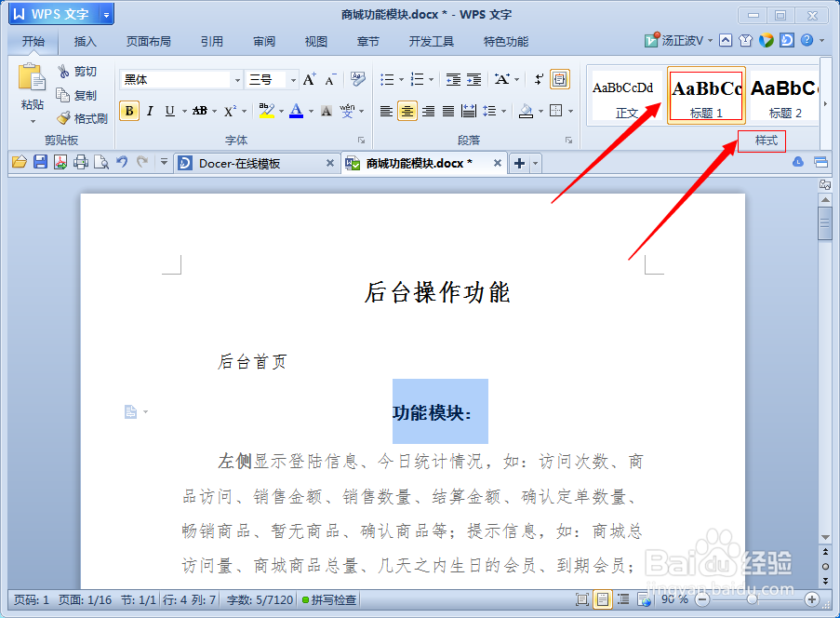Zoom in with the plus button

[x=811, y=599]
